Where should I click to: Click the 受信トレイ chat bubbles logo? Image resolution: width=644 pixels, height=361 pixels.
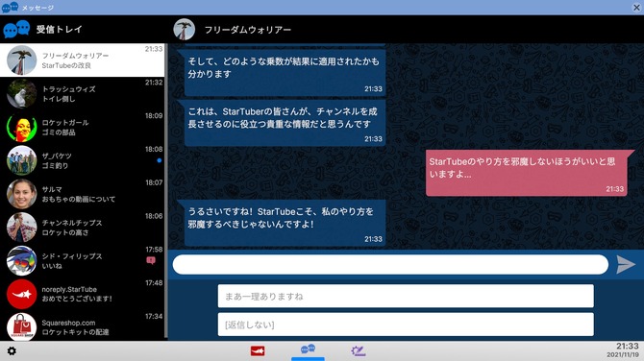pyautogui.click(x=16, y=29)
